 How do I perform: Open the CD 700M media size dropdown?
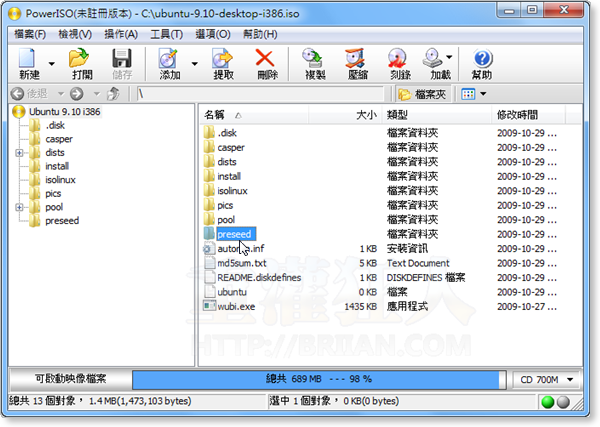[546, 380]
